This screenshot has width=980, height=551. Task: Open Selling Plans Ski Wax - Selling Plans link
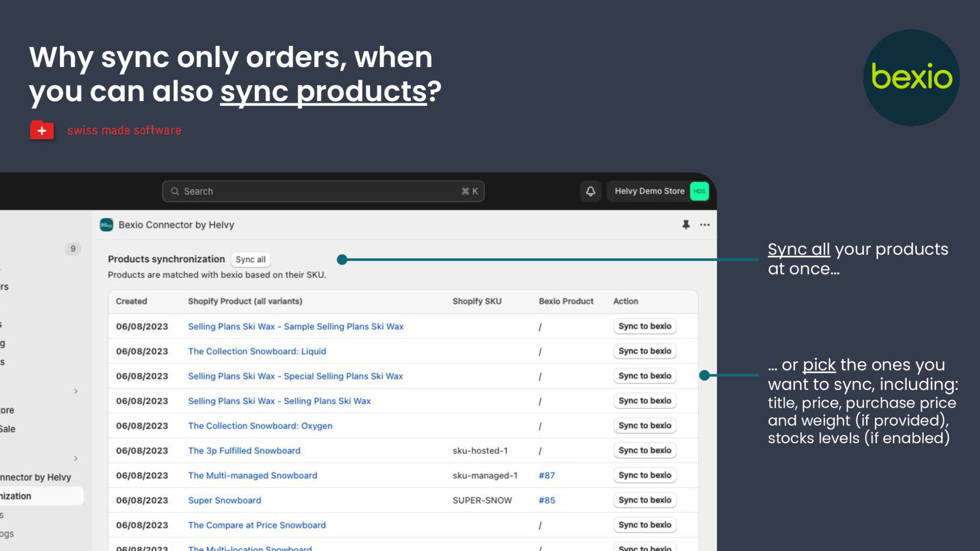pyautogui.click(x=279, y=401)
